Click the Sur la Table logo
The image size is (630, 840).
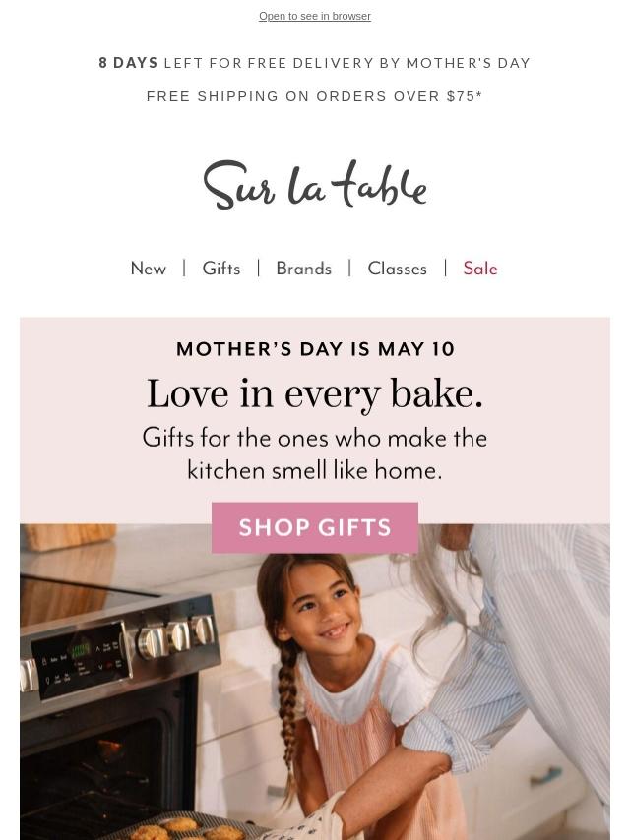315,185
